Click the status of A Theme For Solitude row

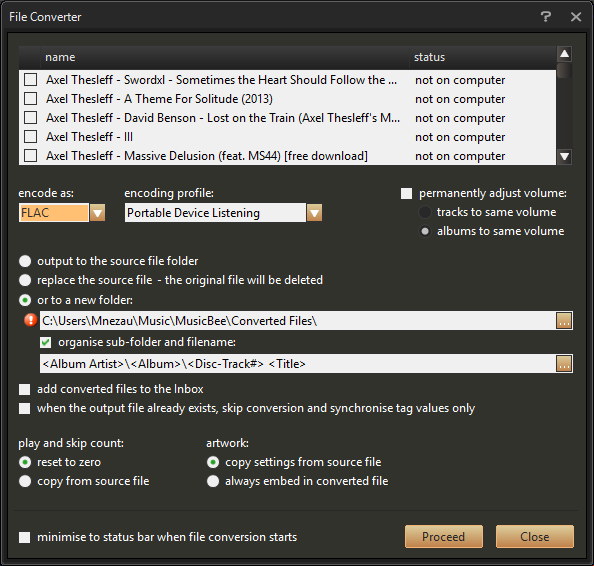[x=460, y=99]
